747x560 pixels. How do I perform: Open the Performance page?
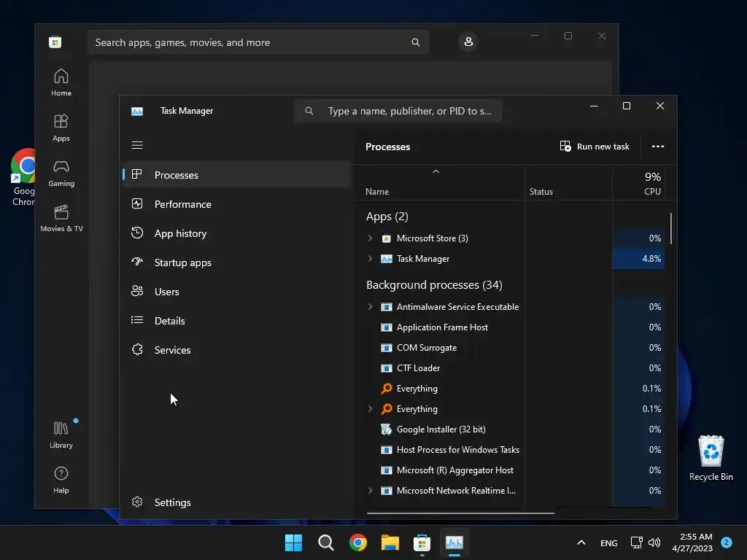237,204
